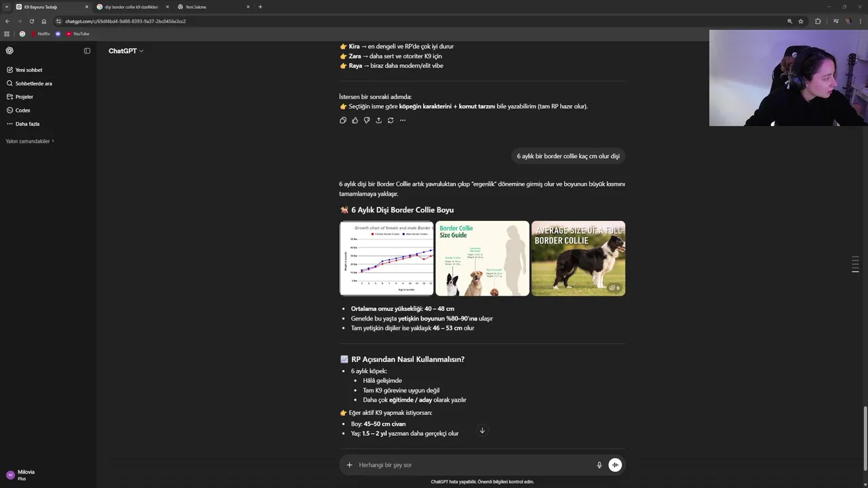Viewport: 868px width, 488px height.
Task: Open the Milovia Plus account menu
Action: 47,475
